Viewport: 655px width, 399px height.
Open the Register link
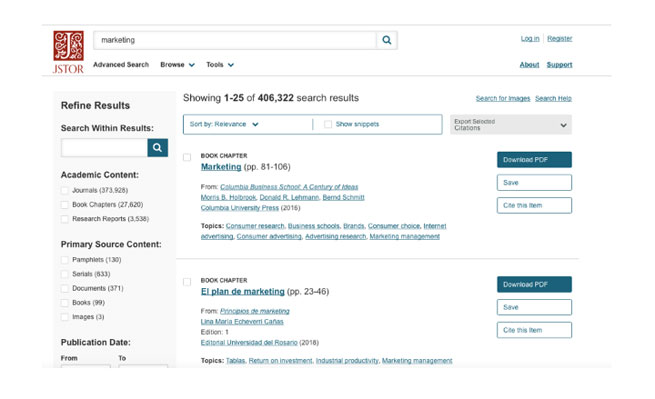pos(559,38)
